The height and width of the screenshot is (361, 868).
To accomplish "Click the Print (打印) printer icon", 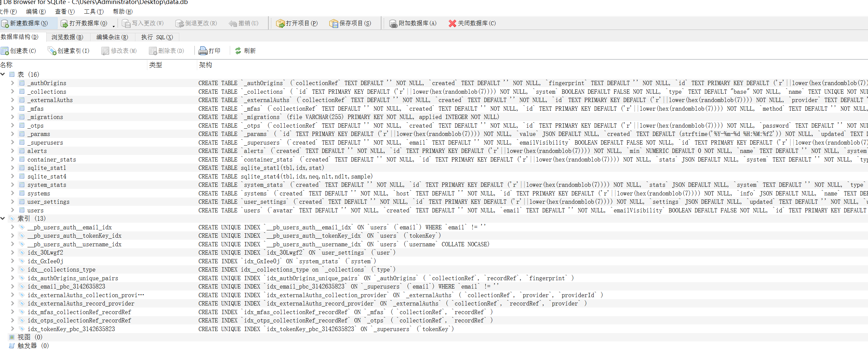I will pos(203,51).
